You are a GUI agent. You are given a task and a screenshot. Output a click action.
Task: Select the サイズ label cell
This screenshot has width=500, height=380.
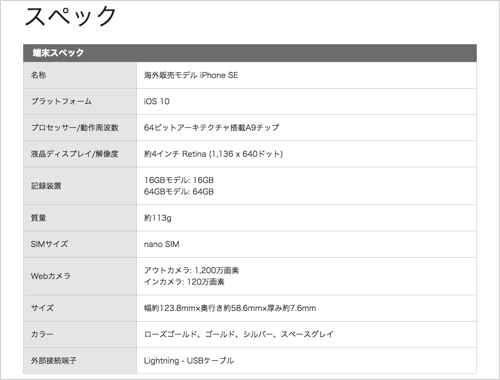click(80, 308)
